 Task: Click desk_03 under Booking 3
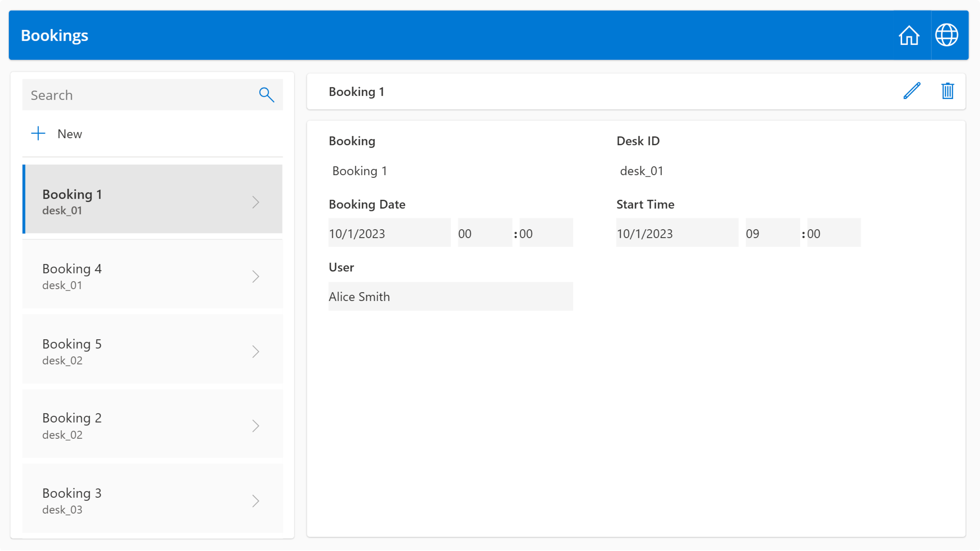pyautogui.click(x=62, y=509)
